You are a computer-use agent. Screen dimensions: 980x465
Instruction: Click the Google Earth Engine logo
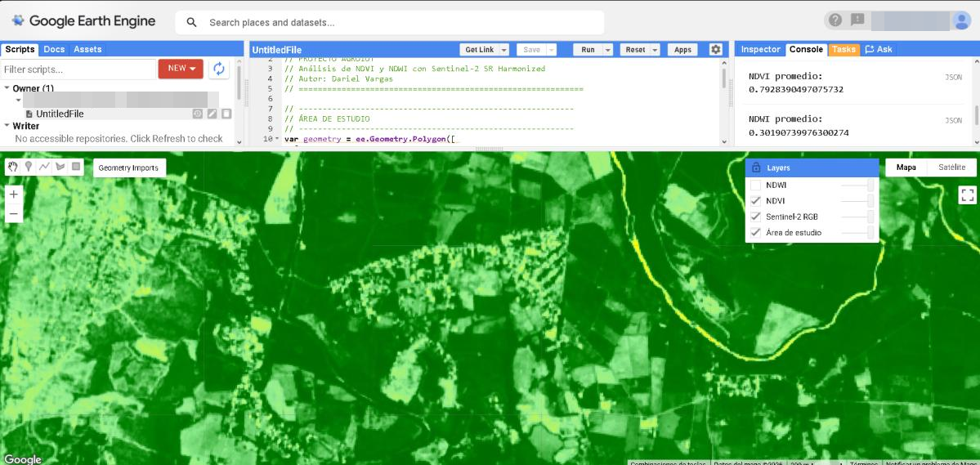pyautogui.click(x=83, y=21)
